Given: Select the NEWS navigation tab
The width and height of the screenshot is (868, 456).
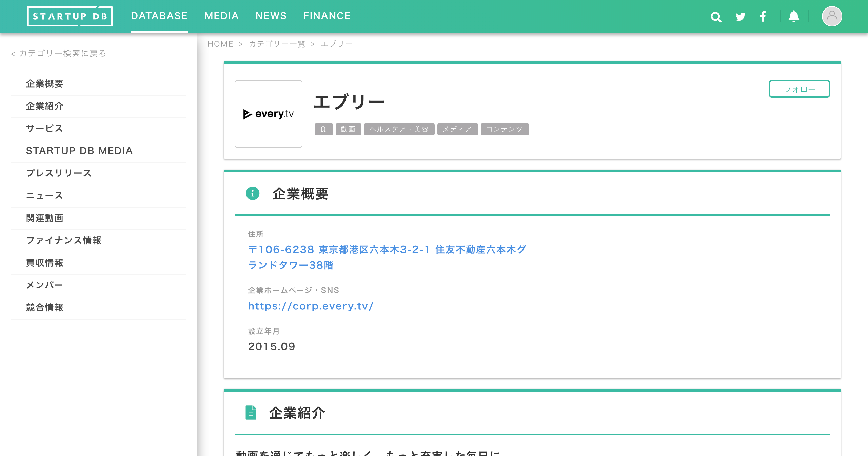Looking at the screenshot, I should click(271, 16).
